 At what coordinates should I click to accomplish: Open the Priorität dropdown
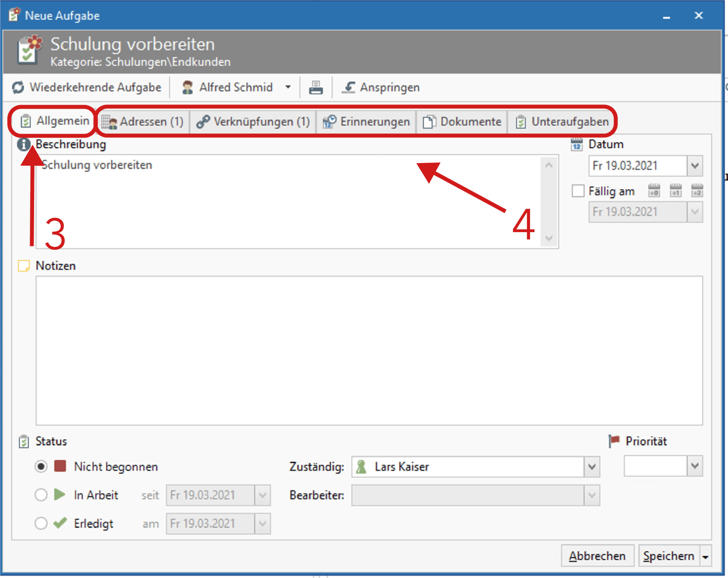695,466
